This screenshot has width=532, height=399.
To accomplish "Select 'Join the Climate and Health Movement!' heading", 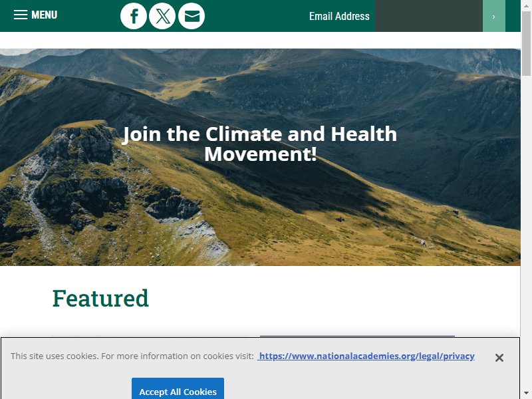I will click(260, 144).
